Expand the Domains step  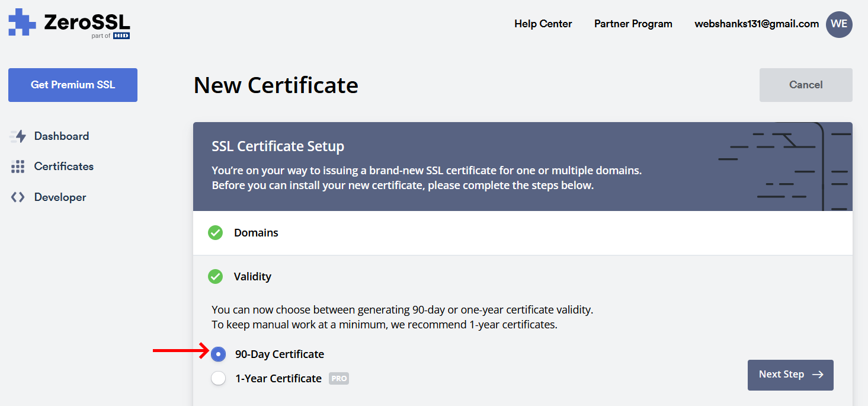pyautogui.click(x=523, y=233)
